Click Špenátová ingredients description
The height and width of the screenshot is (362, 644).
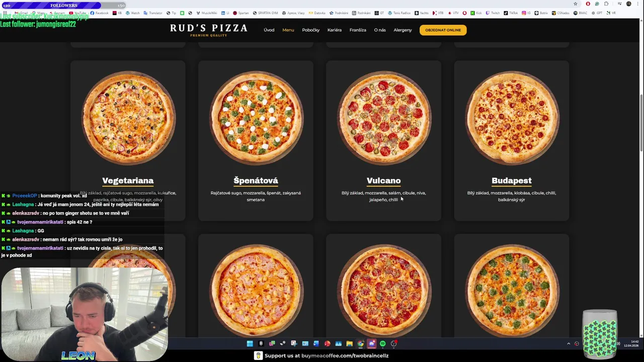click(x=256, y=196)
